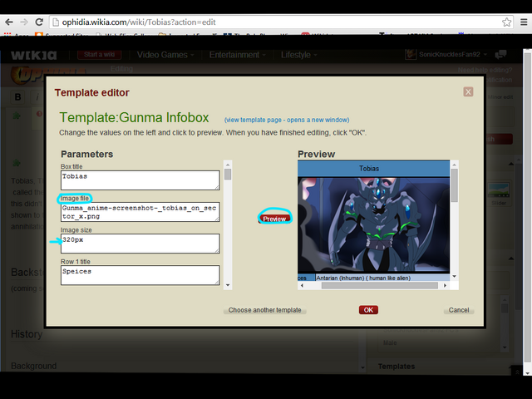The width and height of the screenshot is (532, 399).
Task: Click Start a wiki button
Action: tap(100, 55)
